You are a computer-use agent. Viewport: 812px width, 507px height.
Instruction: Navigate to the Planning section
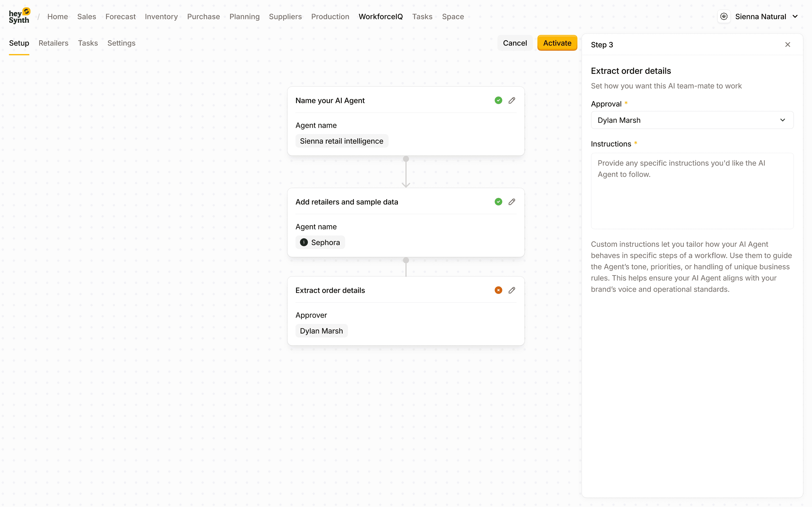click(x=245, y=16)
